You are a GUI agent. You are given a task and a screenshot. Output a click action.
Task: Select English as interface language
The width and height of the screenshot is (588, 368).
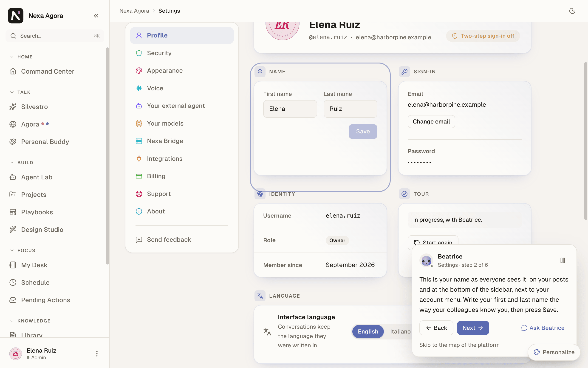tap(368, 331)
